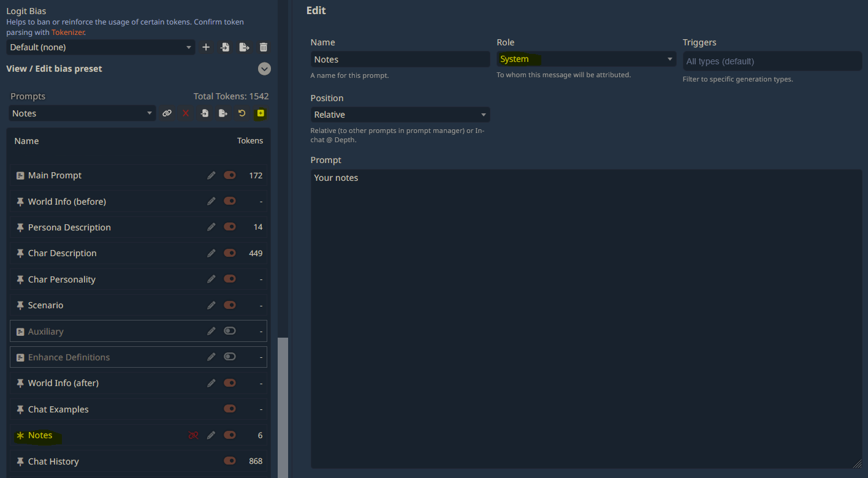Click the "Scenario" row name
The width and height of the screenshot is (868, 478).
[45, 305]
